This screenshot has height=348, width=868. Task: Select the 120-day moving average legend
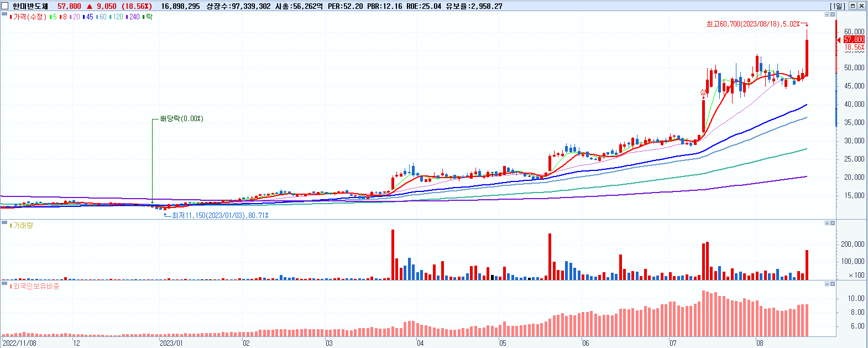tap(117, 17)
